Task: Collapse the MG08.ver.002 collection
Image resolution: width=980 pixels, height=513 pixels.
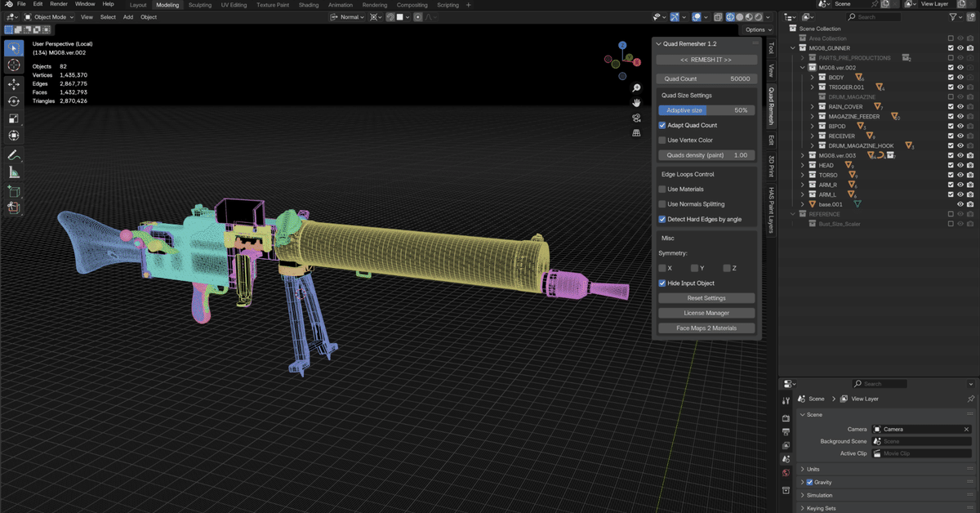Action: 802,68
